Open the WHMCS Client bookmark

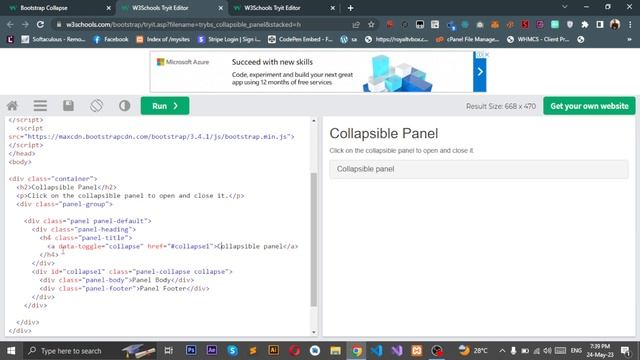click(x=538, y=40)
